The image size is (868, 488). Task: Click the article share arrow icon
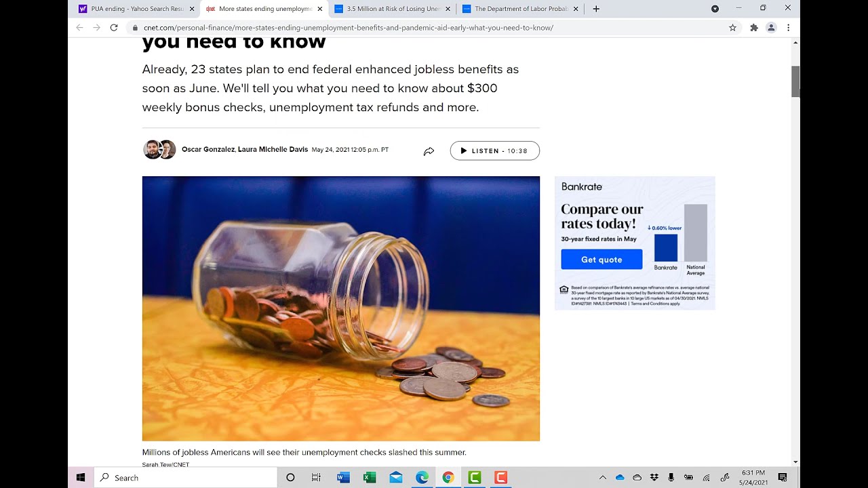pos(429,151)
